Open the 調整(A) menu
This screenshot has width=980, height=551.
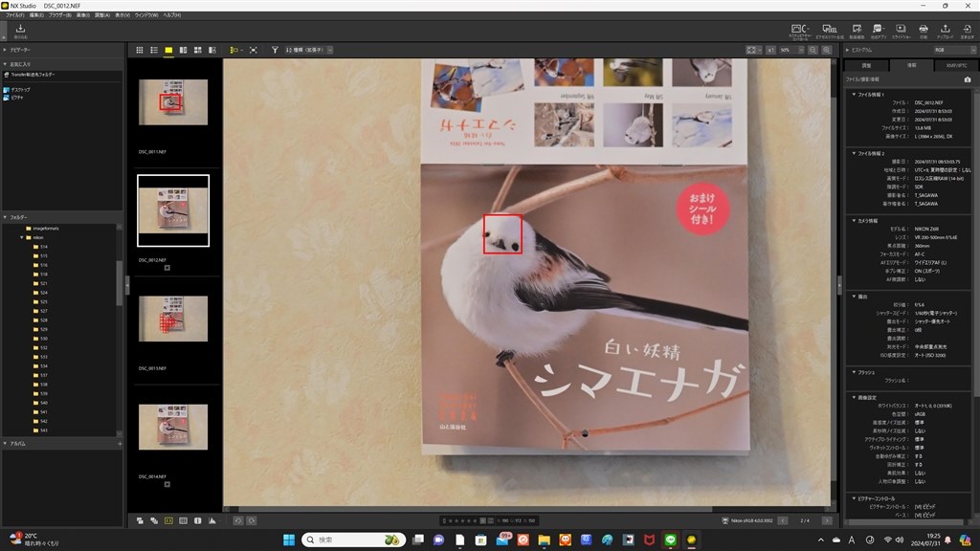[101, 15]
